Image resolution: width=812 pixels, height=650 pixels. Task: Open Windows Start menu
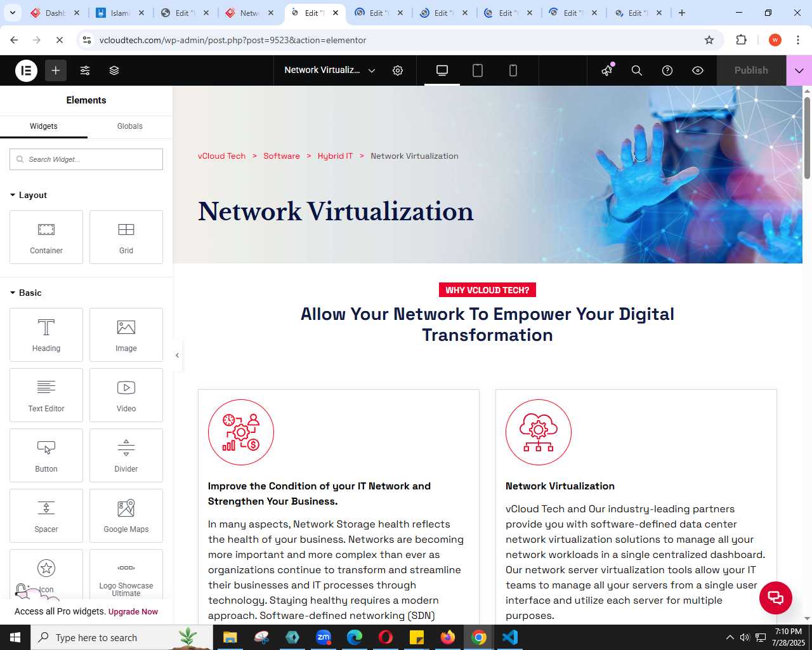pos(15,637)
